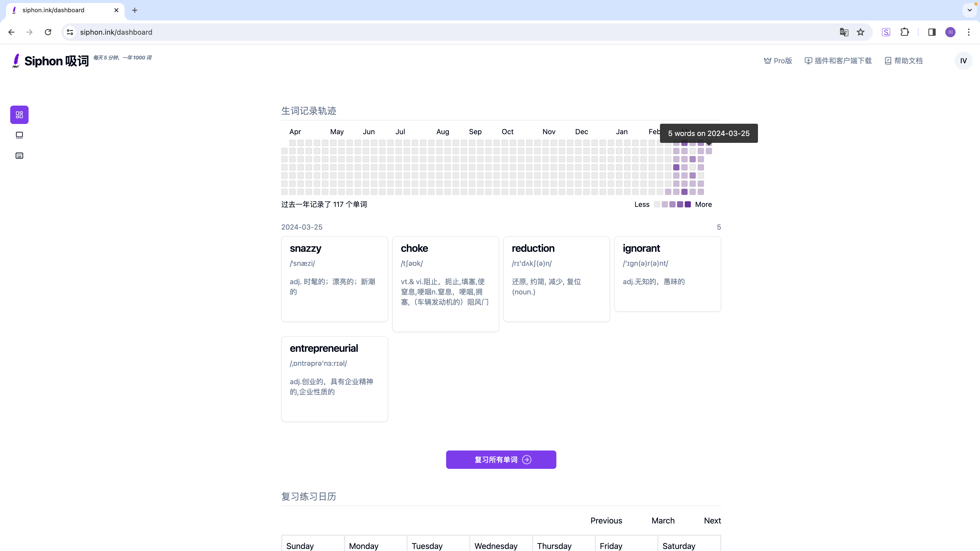Open the 帮助文档 help docs
This screenshot has height=551, width=980.
click(903, 61)
